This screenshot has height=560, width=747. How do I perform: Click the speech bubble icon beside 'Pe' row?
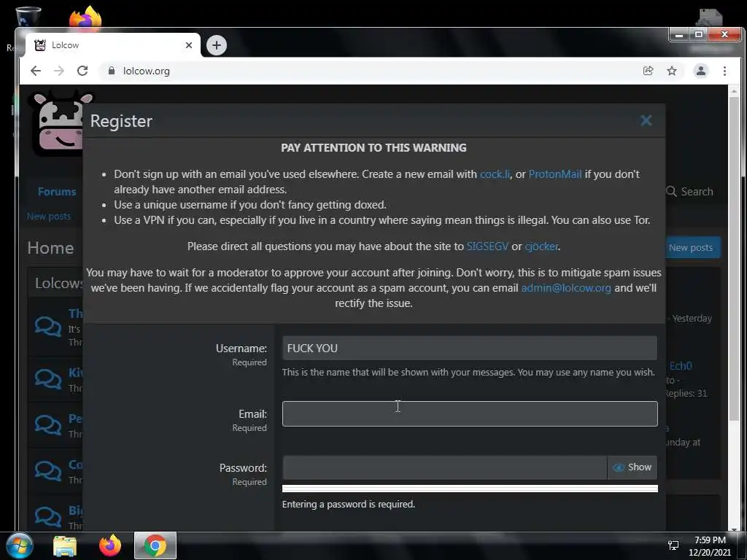(x=48, y=425)
